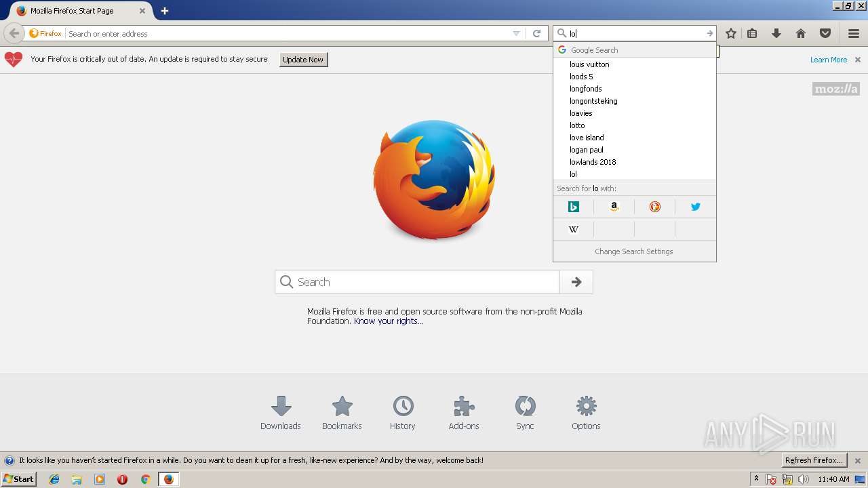Search with the Twitter engine icon

696,207
